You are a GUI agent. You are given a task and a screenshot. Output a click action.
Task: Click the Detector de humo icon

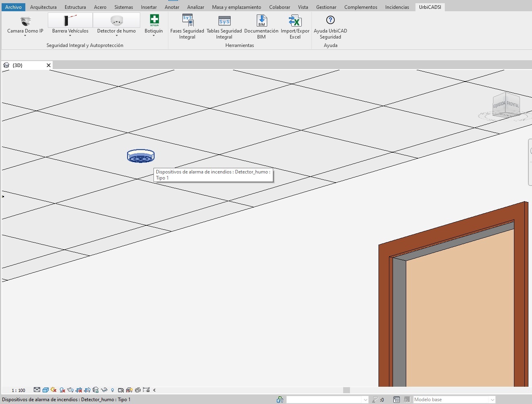pos(117,20)
